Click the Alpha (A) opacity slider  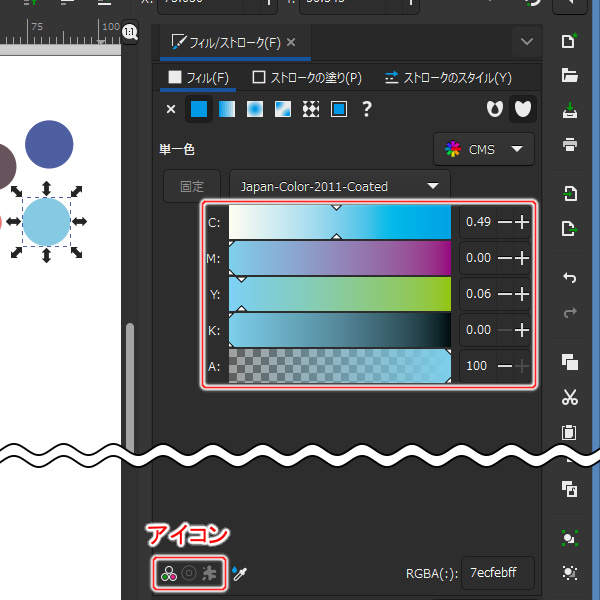pos(340,366)
